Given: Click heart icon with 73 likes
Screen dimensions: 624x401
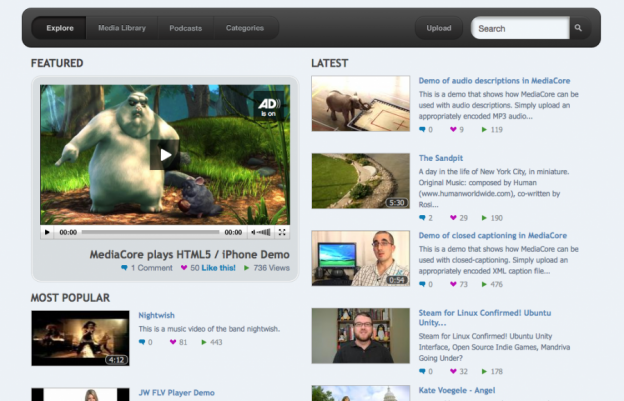Looking at the screenshot, I should pos(453,284).
